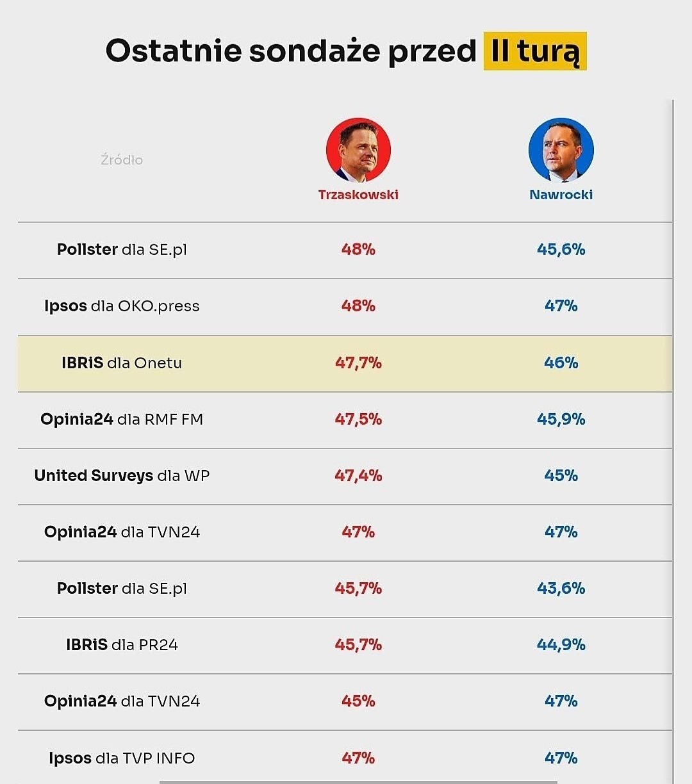Click Nawrocki's 45,9% value in RMF FM row
Viewport: 692px width, 784px height.
tap(561, 420)
